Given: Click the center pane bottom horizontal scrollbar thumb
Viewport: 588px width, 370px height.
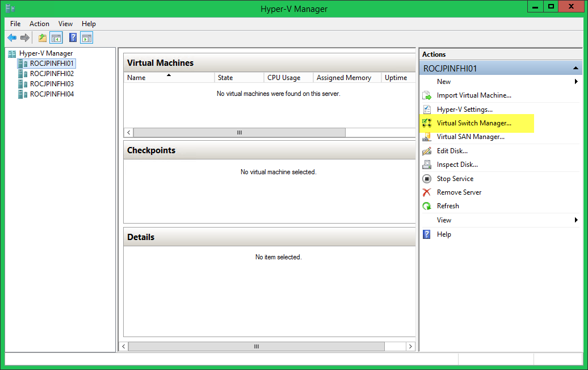Looking at the screenshot, I should click(257, 347).
